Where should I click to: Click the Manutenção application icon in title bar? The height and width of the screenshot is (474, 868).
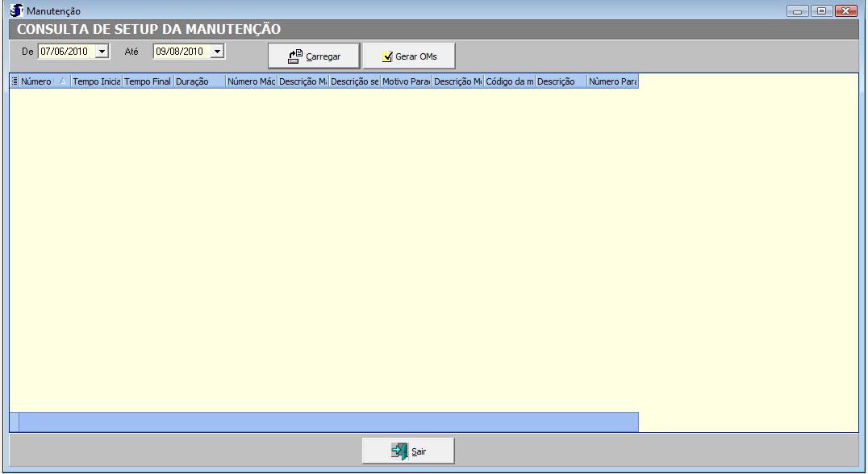point(15,10)
